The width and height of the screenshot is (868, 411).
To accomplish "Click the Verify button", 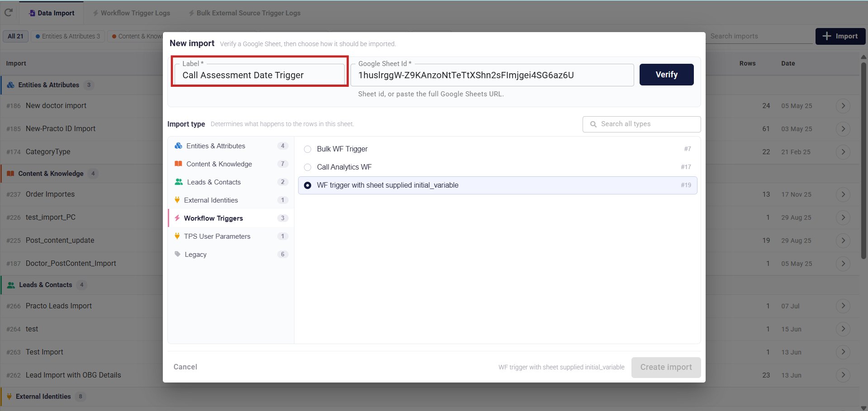I will pos(666,75).
